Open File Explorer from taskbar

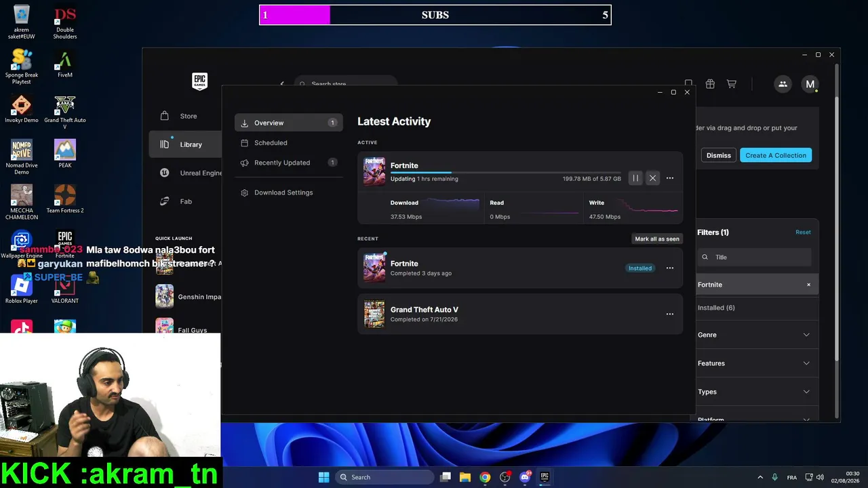click(465, 477)
